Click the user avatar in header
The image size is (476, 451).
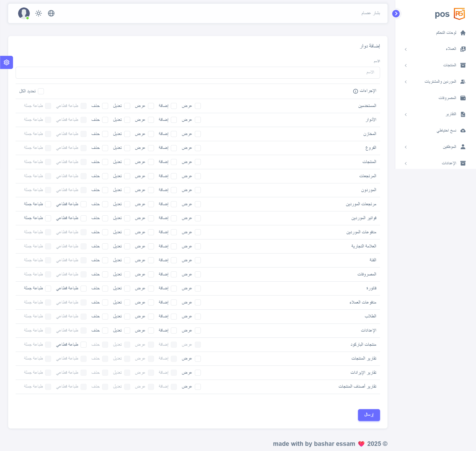click(24, 13)
